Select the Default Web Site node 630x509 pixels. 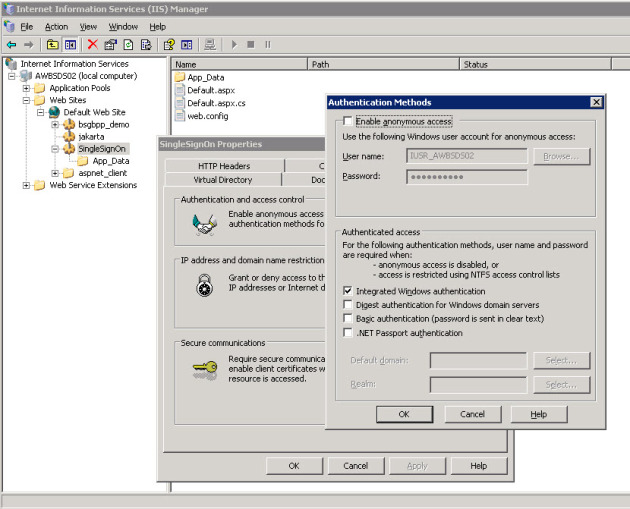[94, 112]
